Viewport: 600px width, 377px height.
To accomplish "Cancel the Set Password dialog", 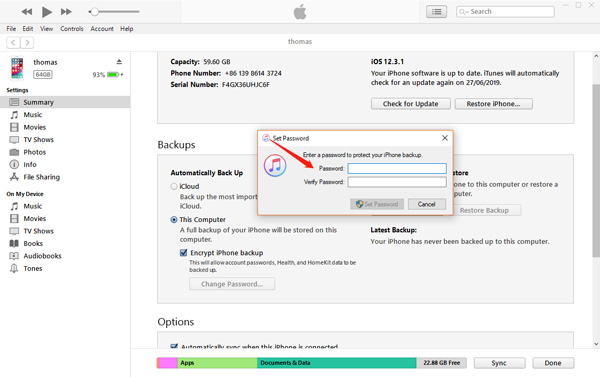I will coord(427,204).
